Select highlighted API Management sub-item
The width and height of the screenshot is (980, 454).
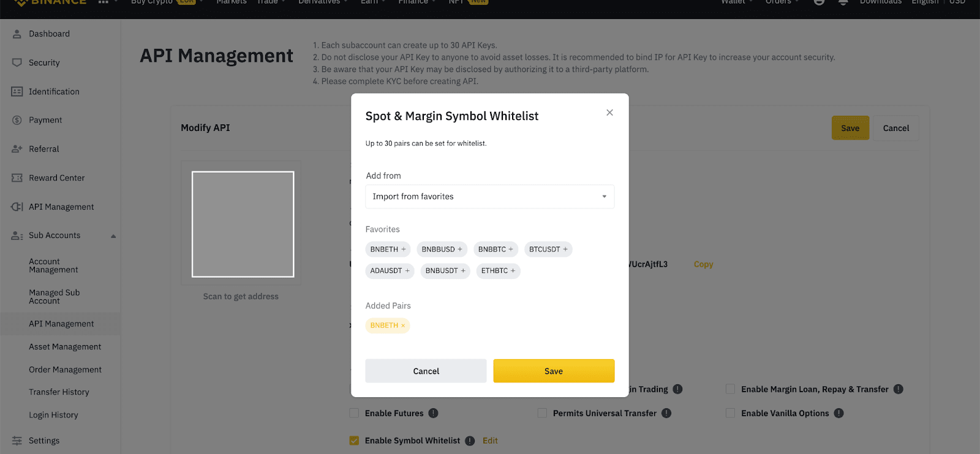pos(61,324)
